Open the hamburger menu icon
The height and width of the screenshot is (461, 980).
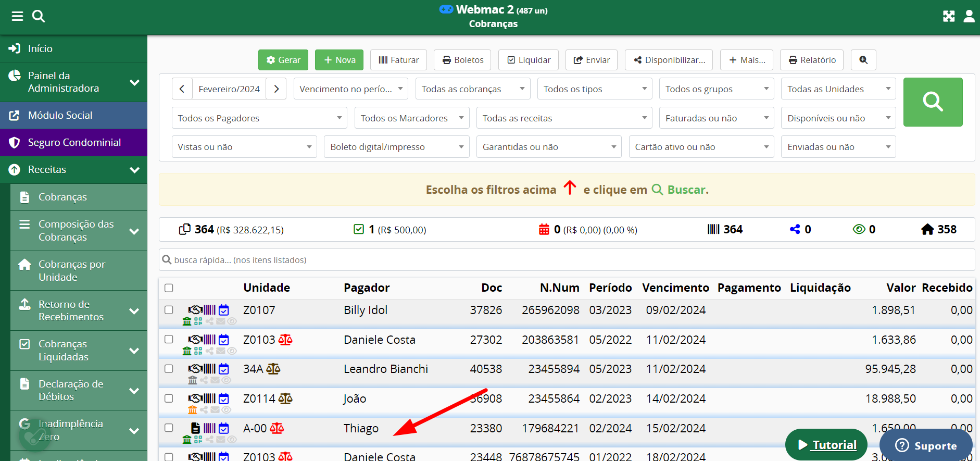pos(17,16)
